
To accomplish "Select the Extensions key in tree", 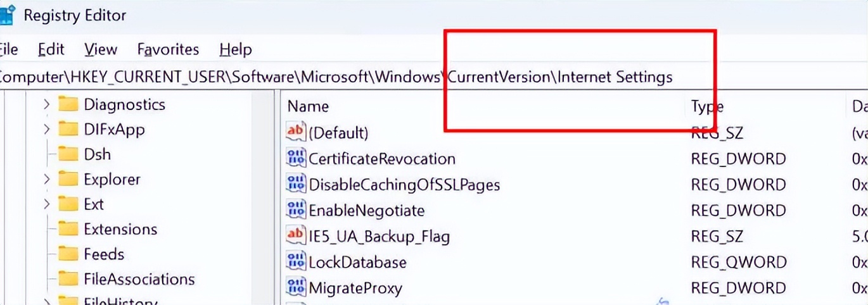I will click(x=120, y=229).
